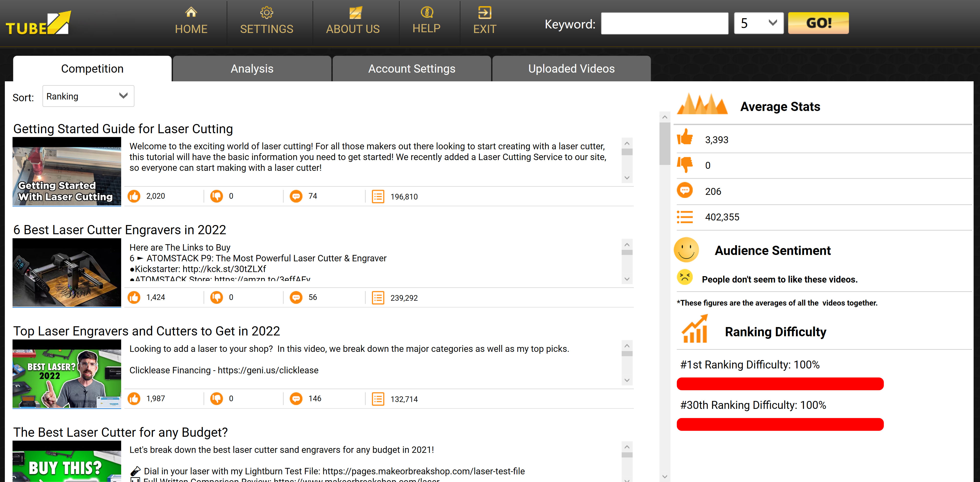Click the Kickstarter link text kck.st/30tZLXf
This screenshot has height=482, width=980.
coord(224,269)
